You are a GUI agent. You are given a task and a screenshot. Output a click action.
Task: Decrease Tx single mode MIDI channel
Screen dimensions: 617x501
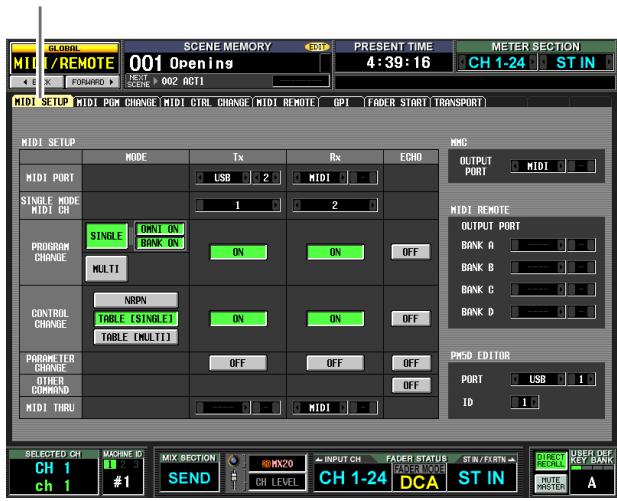point(200,205)
